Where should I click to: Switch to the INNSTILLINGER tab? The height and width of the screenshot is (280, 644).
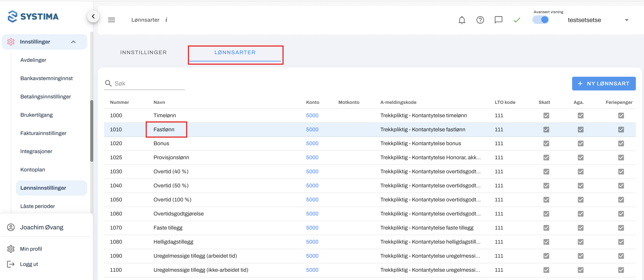point(143,53)
